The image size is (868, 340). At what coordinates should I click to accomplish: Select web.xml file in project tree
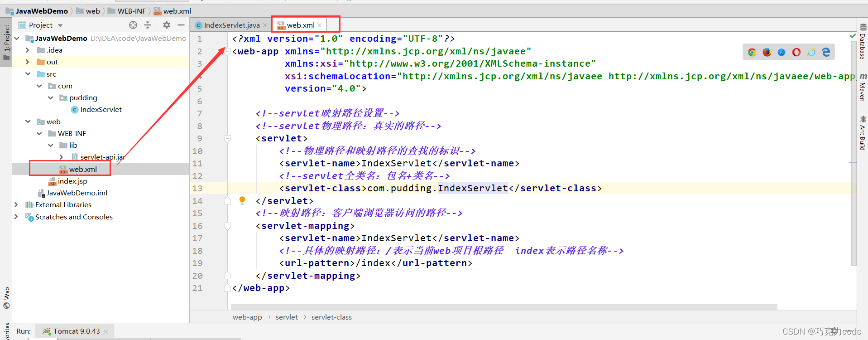78,169
